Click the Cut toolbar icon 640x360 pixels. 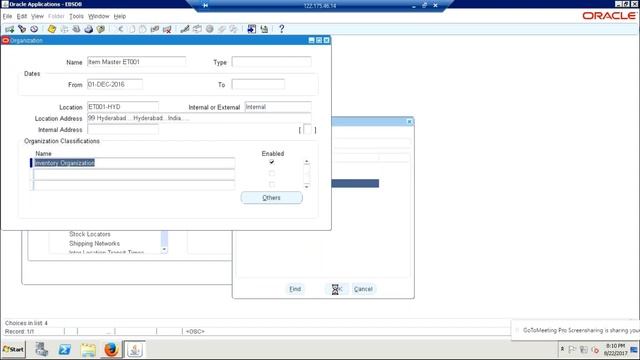(120, 29)
